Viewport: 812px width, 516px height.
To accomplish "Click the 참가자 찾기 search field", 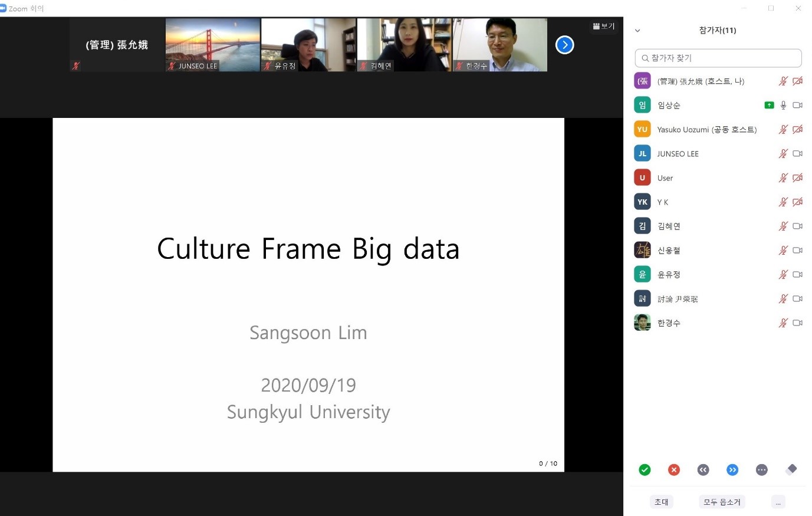I will 718,58.
